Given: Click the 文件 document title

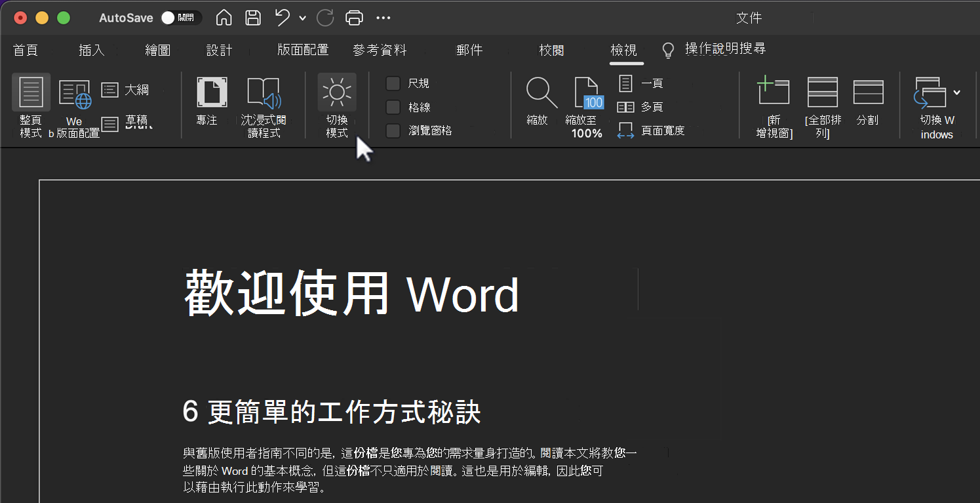Looking at the screenshot, I should (749, 18).
